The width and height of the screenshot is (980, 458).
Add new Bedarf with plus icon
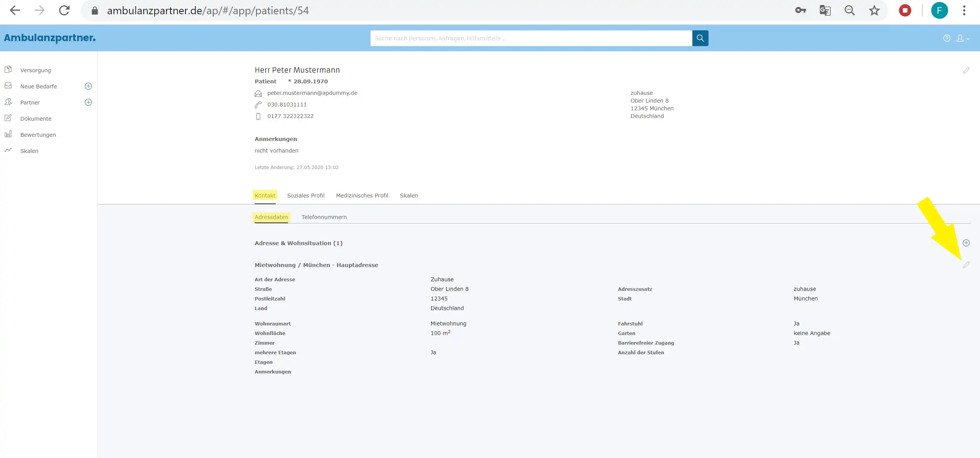point(88,86)
